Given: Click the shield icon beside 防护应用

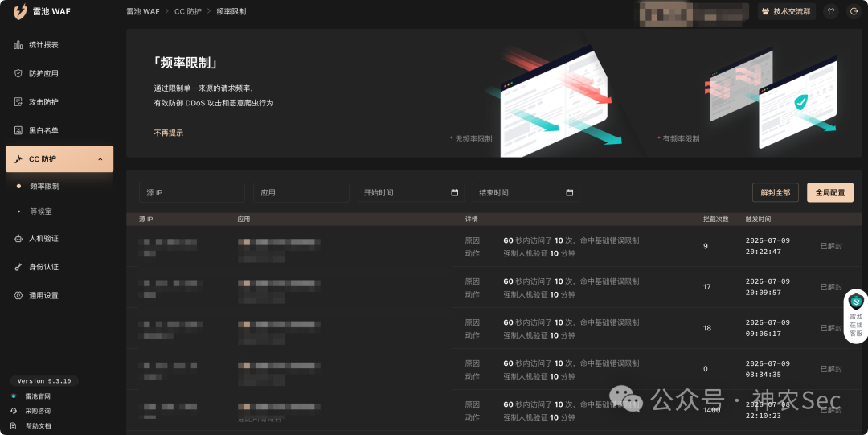Looking at the screenshot, I should pos(18,74).
